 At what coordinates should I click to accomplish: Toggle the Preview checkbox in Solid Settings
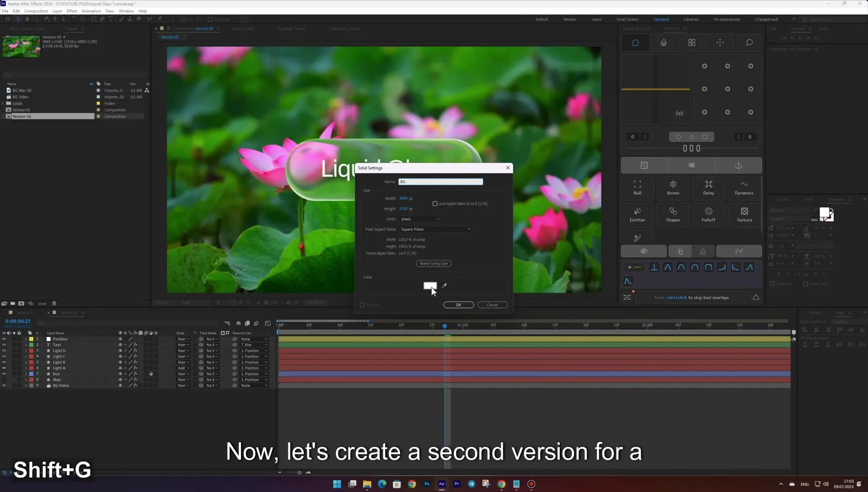coord(362,305)
